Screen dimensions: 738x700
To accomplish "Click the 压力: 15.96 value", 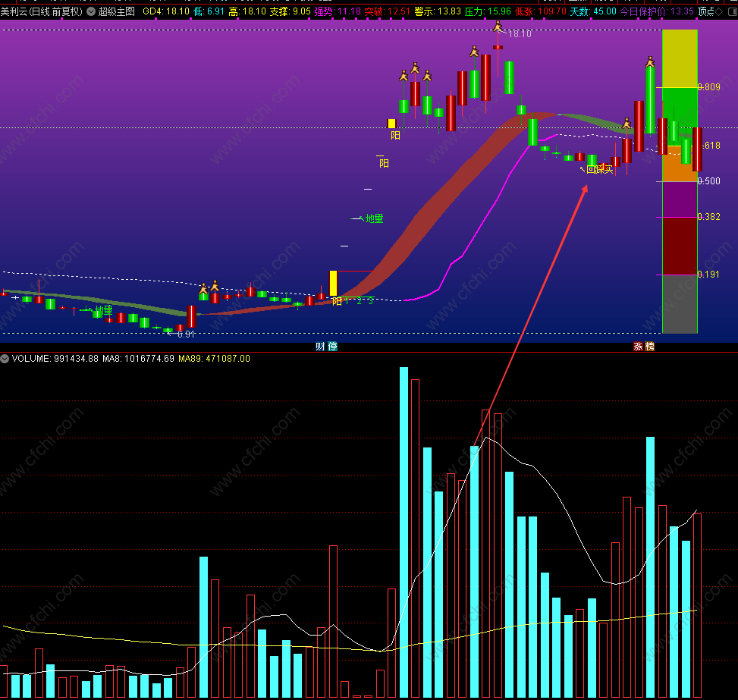I will click(488, 11).
